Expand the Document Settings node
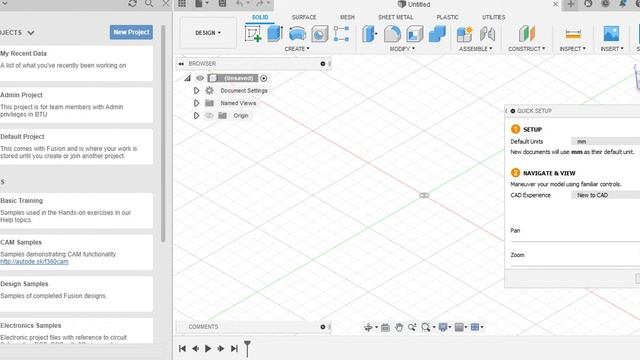Screen dimensions: 640x360 pyautogui.click(x=196, y=91)
